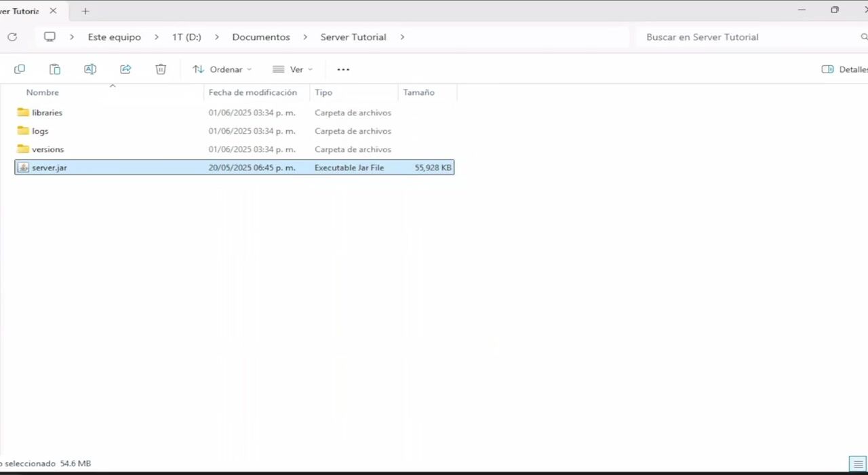Go to 1T (D:) drive breadcrumb

(186, 37)
